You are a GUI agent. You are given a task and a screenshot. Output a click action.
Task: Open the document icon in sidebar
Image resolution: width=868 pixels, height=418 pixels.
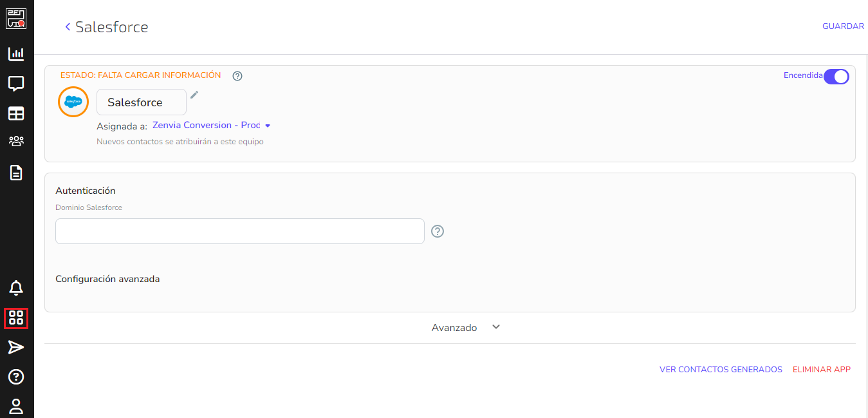pyautogui.click(x=16, y=173)
